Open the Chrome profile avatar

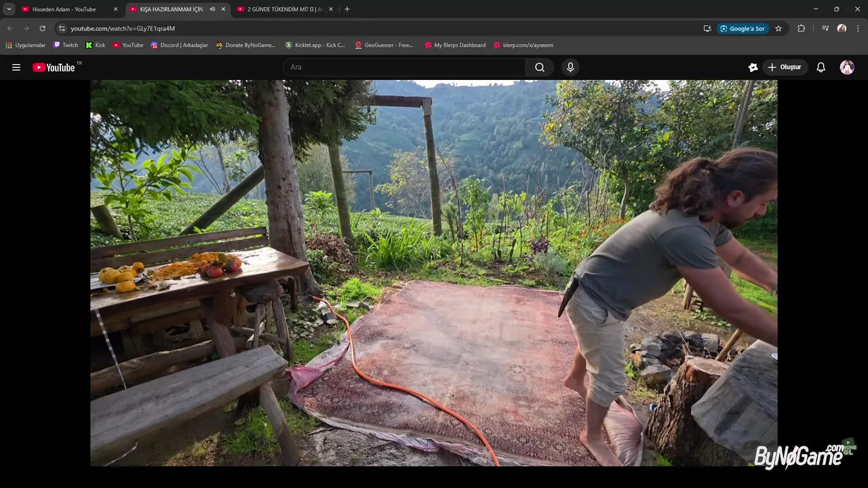(842, 28)
